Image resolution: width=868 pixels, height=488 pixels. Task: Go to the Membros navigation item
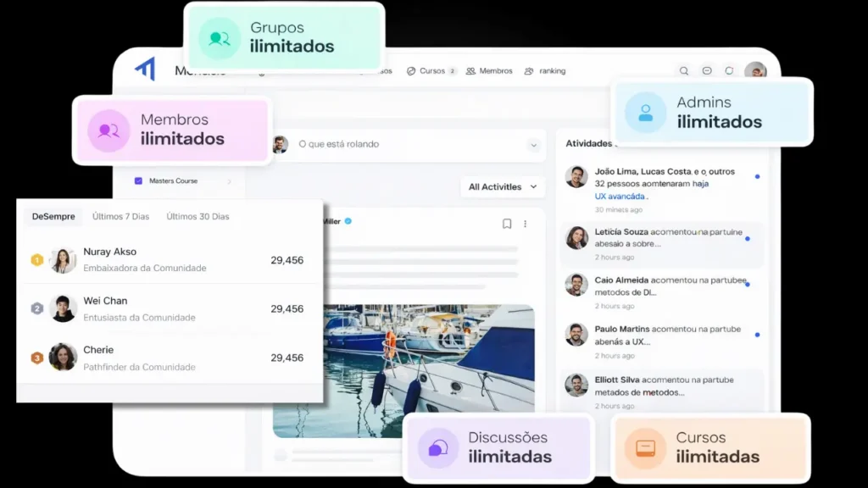(489, 71)
